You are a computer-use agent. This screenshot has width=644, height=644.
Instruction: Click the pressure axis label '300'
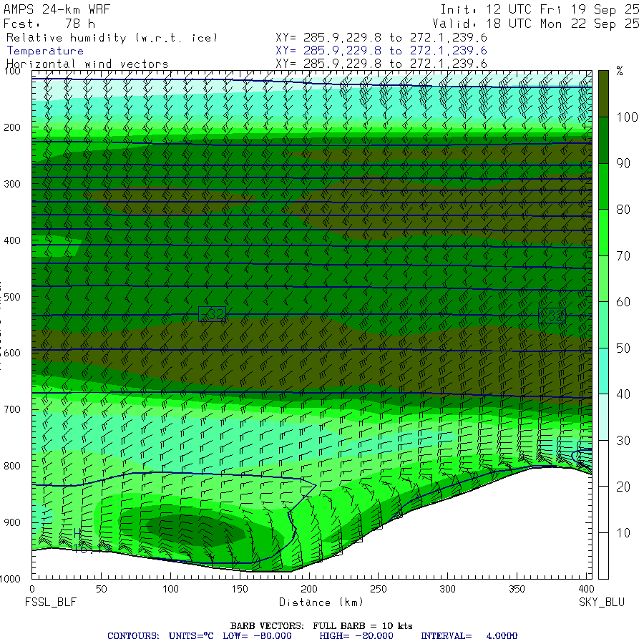12,184
